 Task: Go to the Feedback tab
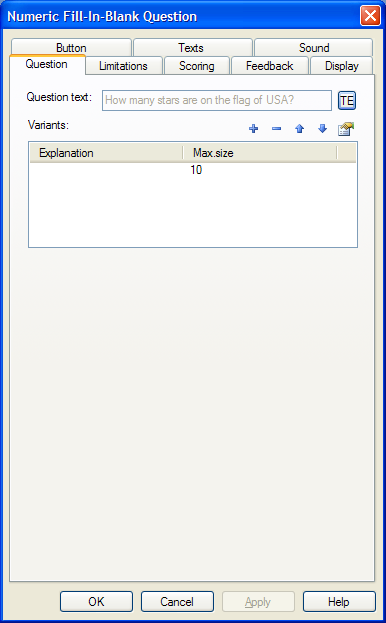point(270,66)
